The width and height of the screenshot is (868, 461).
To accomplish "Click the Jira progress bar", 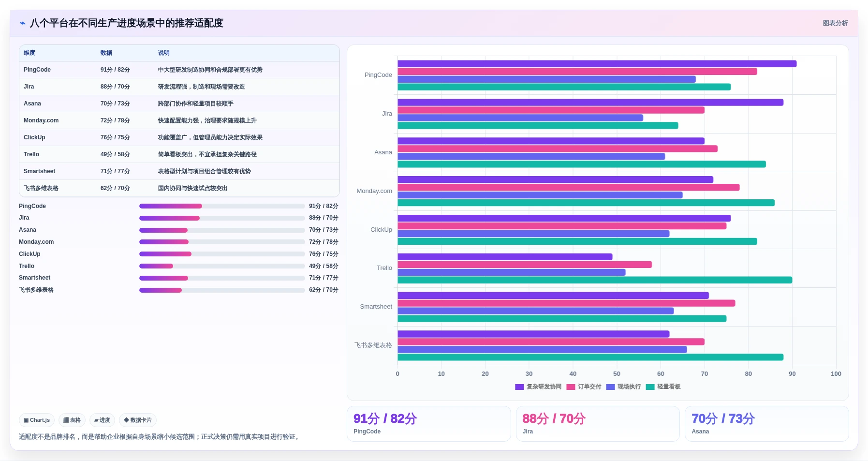I will (x=222, y=218).
